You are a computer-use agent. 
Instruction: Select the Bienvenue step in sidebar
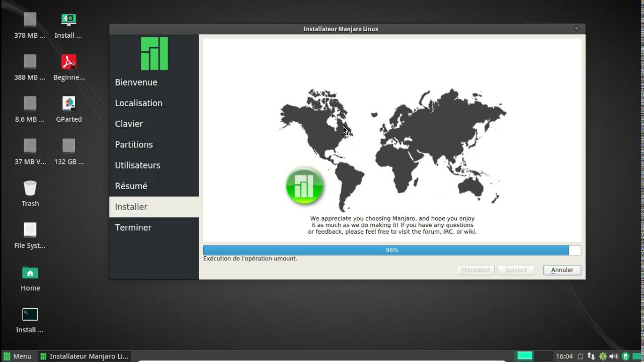tap(154, 82)
